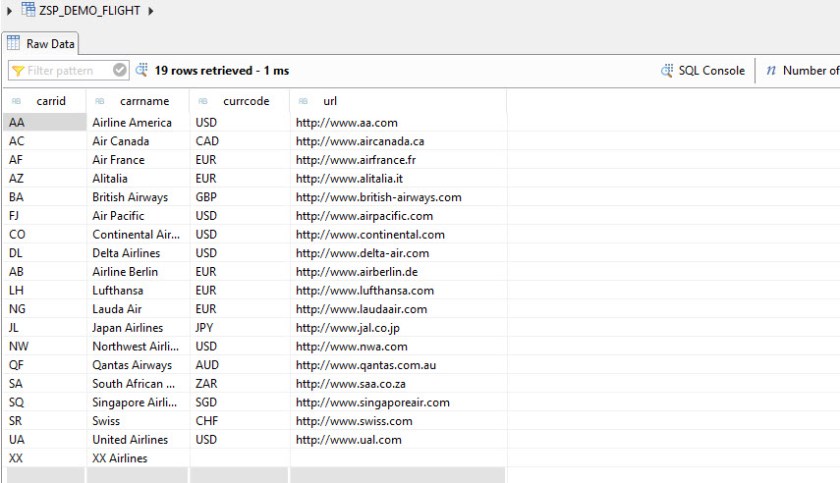840x483 pixels.
Task: Select the Singapore Airli... cell
Action: click(138, 402)
